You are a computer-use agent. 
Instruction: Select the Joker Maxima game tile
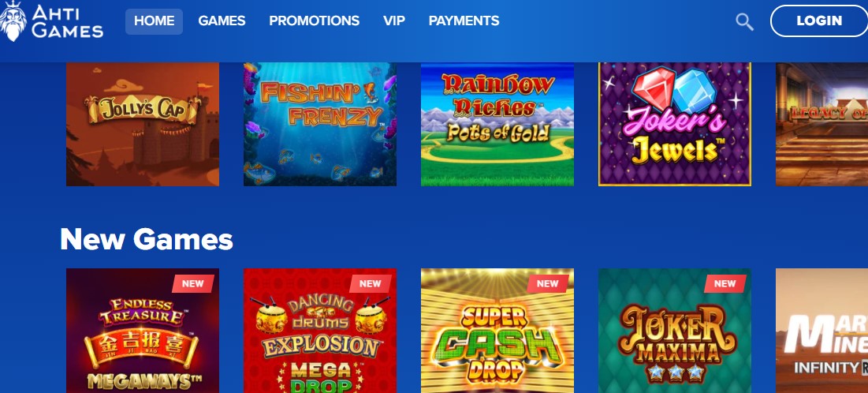tap(674, 331)
